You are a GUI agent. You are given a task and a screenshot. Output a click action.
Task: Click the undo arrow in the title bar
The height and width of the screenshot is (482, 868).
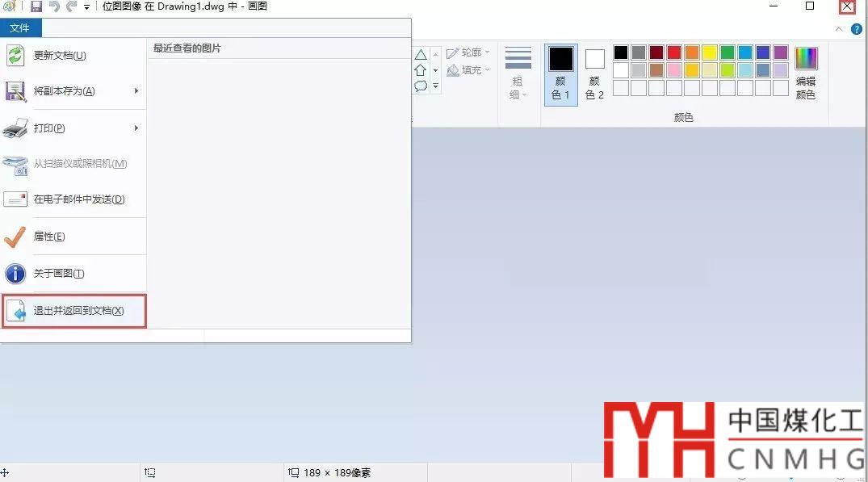point(54,6)
